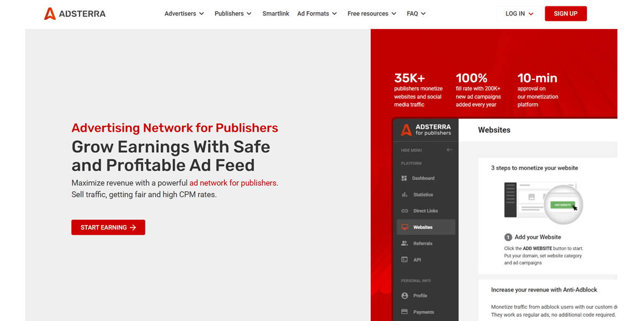Open the LOG IN dropdown

coord(518,13)
